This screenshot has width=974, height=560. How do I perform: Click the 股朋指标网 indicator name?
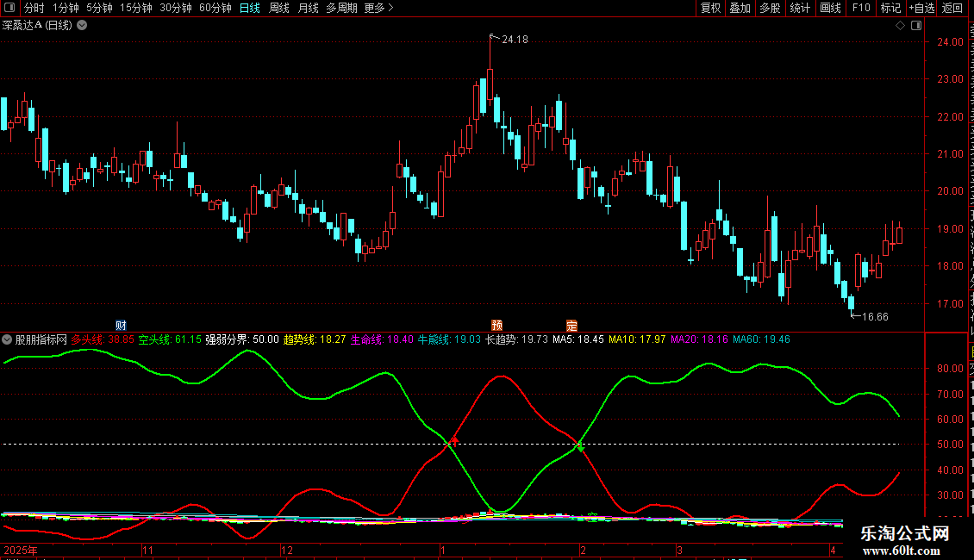[41, 339]
